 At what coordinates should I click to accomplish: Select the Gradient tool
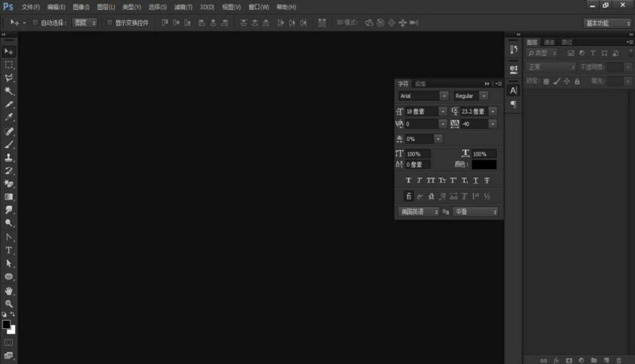pos(9,197)
